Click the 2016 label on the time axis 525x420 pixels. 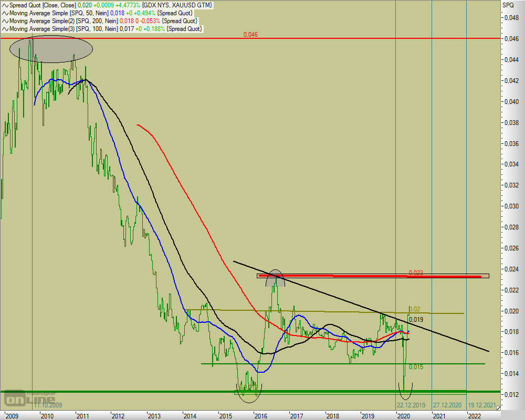coord(261,415)
